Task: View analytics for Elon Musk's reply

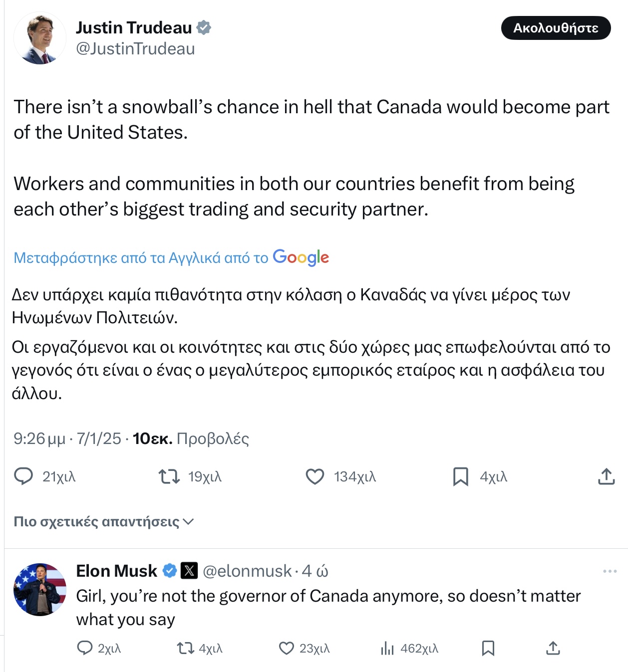Action: (x=387, y=648)
